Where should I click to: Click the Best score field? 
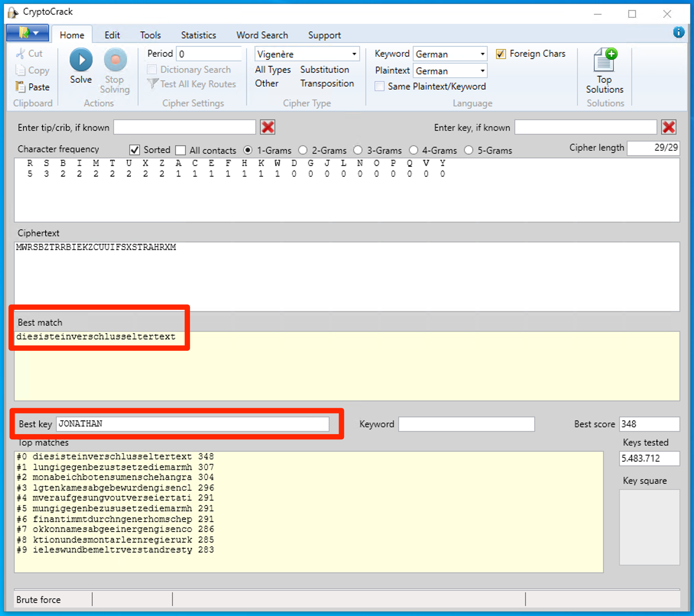649,424
